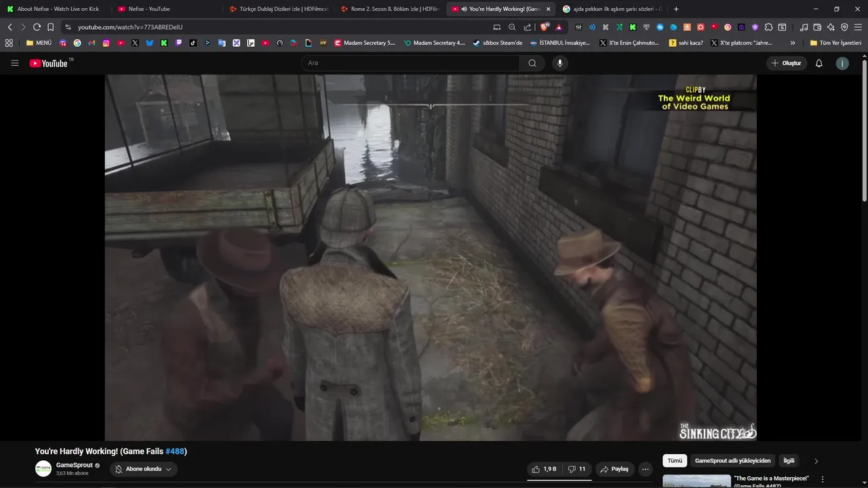Image resolution: width=868 pixels, height=488 pixels.
Task: Like the video with thumbs up
Action: pyautogui.click(x=544, y=469)
